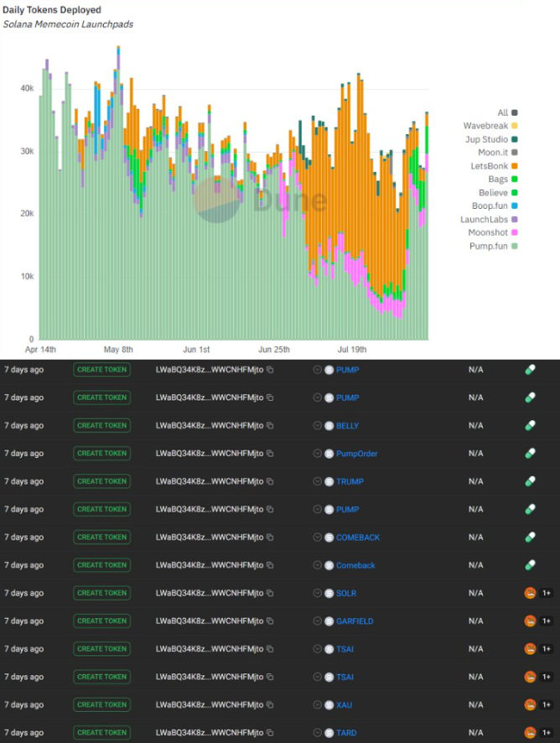This screenshot has height=743, width=560.
Task: Click the pill icon in the BELLY row
Action: pyautogui.click(x=530, y=425)
